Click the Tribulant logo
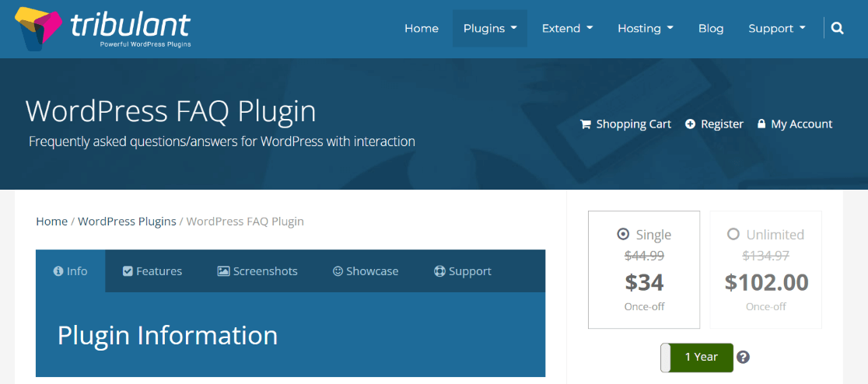The width and height of the screenshot is (868, 384). 103,29
